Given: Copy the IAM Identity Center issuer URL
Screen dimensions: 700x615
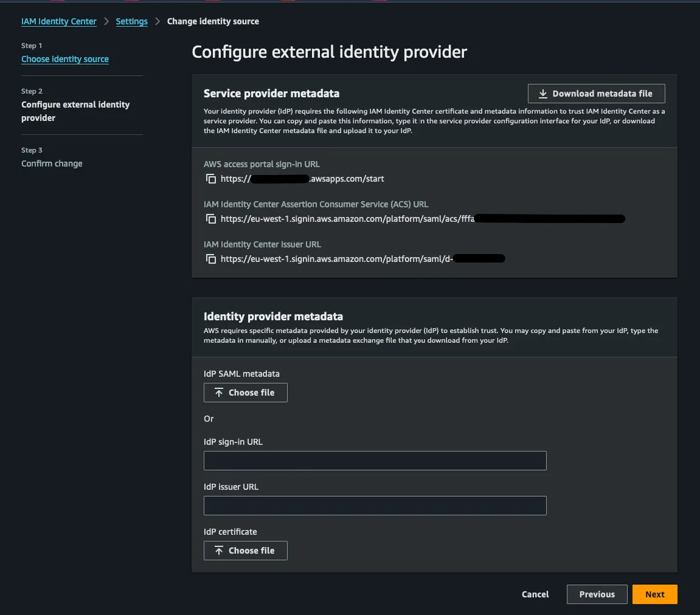Looking at the screenshot, I should tap(210, 259).
